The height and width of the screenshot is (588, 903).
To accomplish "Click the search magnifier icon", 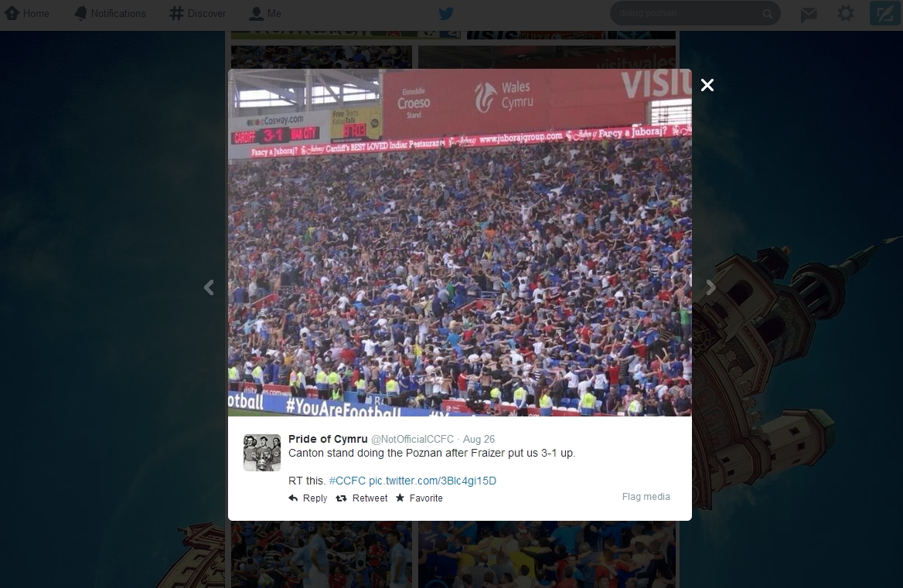I will [767, 14].
